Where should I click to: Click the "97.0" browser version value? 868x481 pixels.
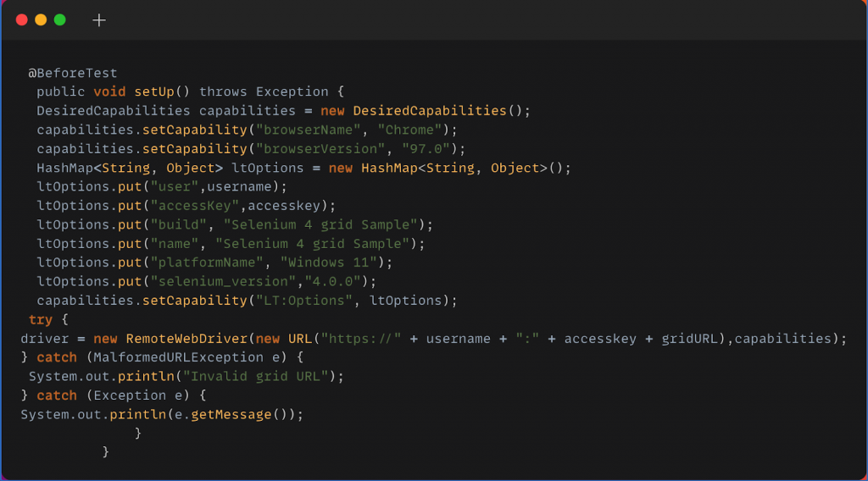click(430, 148)
